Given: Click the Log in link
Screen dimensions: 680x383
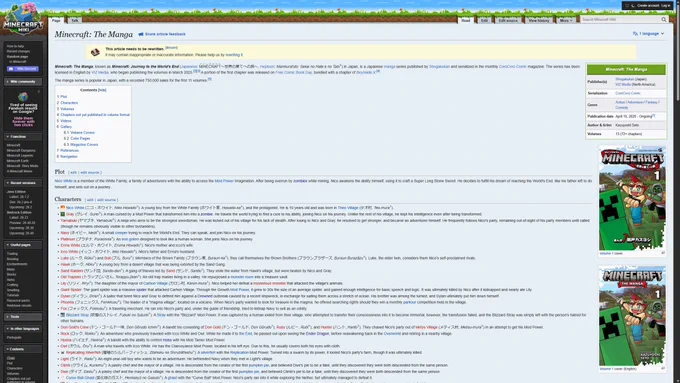Looking at the screenshot, I should 666,6.
